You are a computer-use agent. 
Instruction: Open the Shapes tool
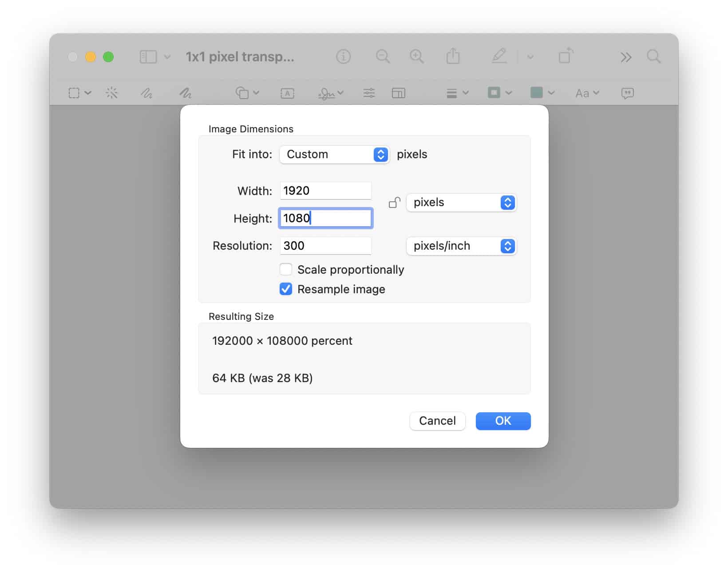[x=242, y=93]
